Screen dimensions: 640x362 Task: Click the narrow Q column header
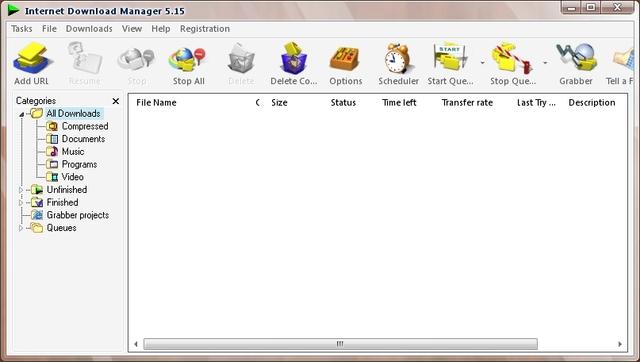pos(258,102)
